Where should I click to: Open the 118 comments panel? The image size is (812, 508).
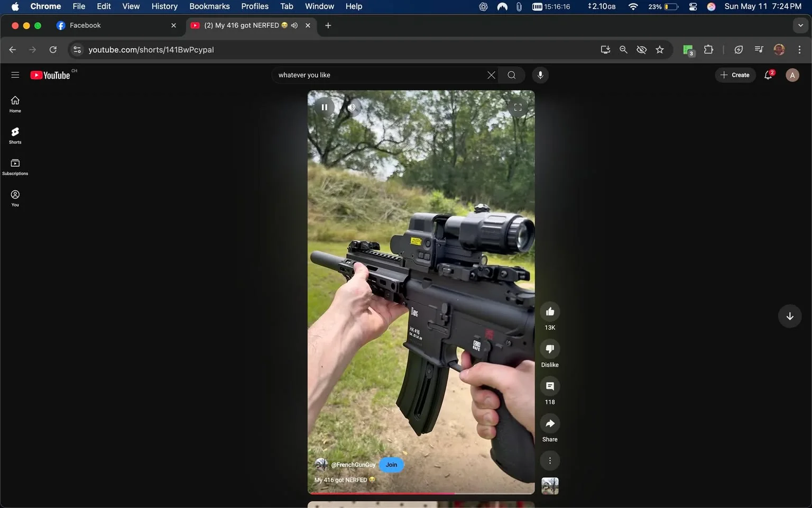(550, 386)
